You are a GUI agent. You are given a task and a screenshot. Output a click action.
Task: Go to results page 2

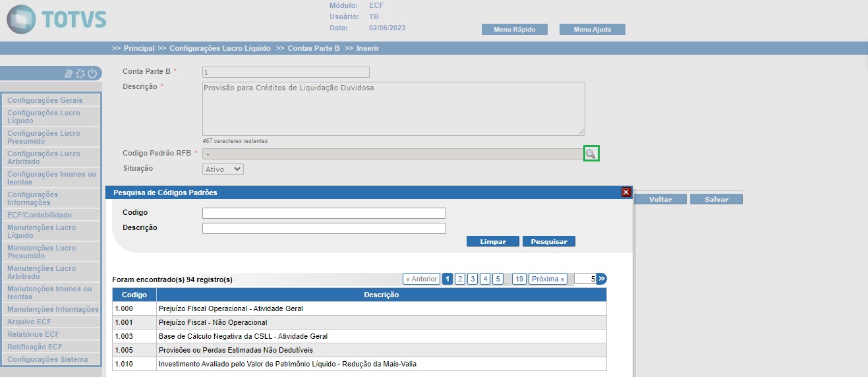coord(460,279)
